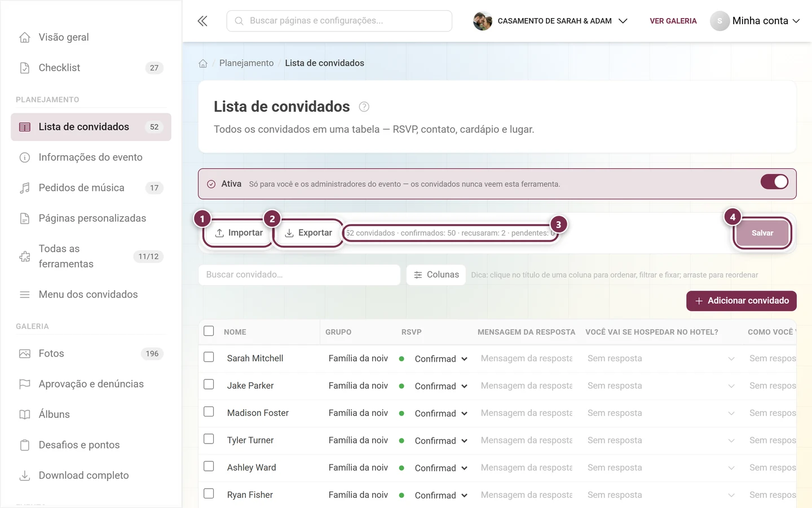Screen dimensions: 812x508
Task: Click the Salvar button
Action: (x=762, y=233)
